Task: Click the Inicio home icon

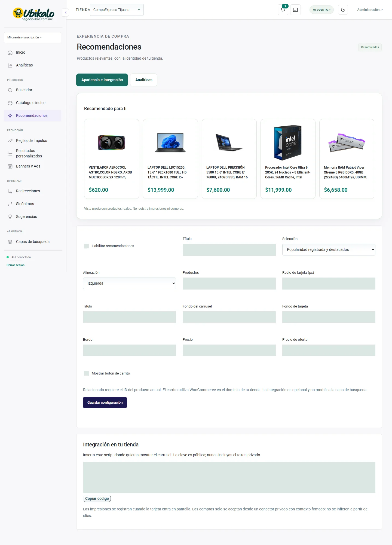Action: click(x=10, y=53)
